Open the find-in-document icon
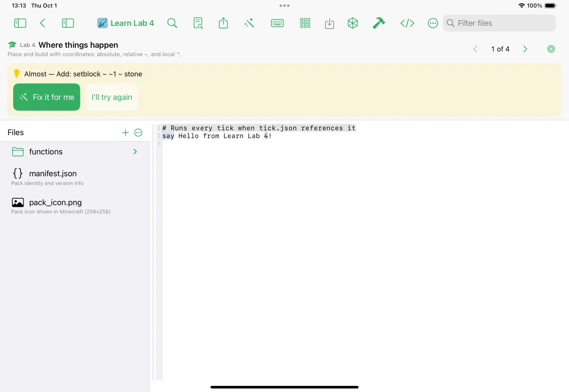This screenshot has height=392, width=569. pos(198,23)
